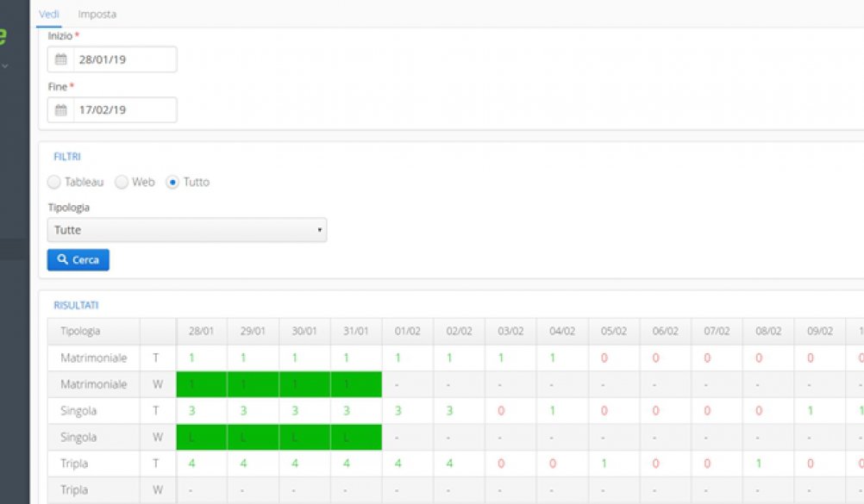Open the Inizio date calendar icon
This screenshot has height=504, width=864.
click(60, 59)
